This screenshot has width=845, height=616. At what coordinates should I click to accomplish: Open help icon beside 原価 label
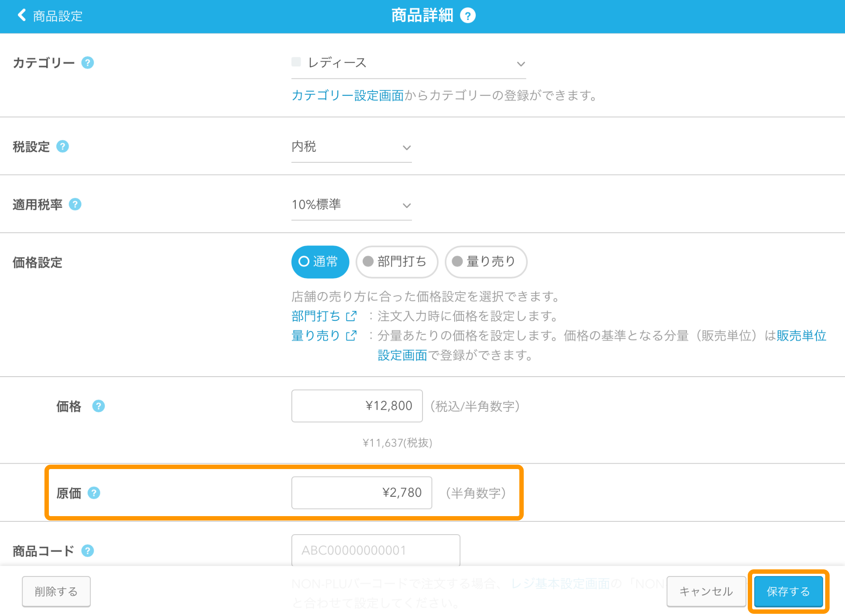[x=94, y=493]
